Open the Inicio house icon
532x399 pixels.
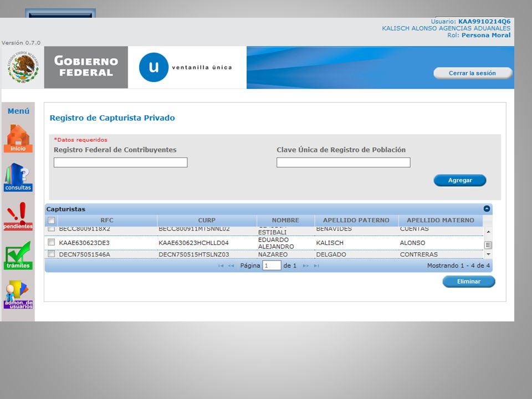tap(18, 139)
